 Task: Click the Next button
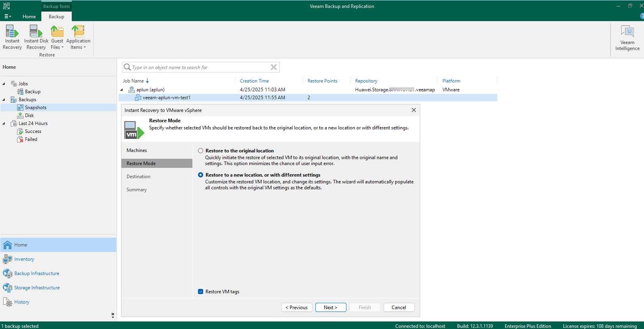click(x=331, y=308)
